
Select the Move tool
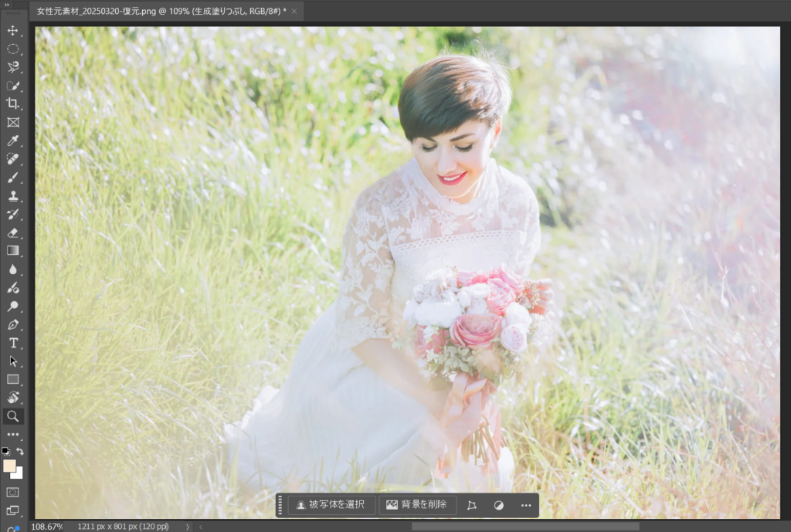pyautogui.click(x=13, y=30)
